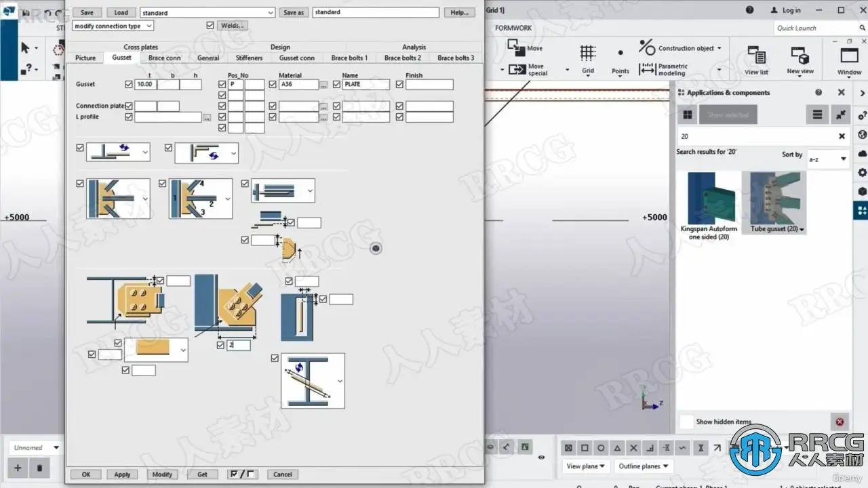This screenshot has height=488, width=868.
Task: Click the Save button
Action: [87, 13]
